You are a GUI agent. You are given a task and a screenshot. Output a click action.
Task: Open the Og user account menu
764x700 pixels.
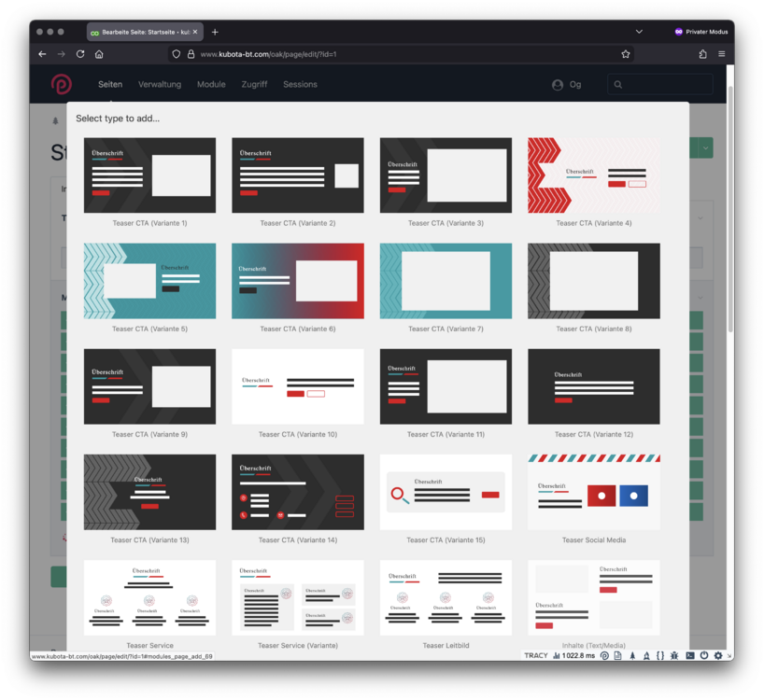566,85
